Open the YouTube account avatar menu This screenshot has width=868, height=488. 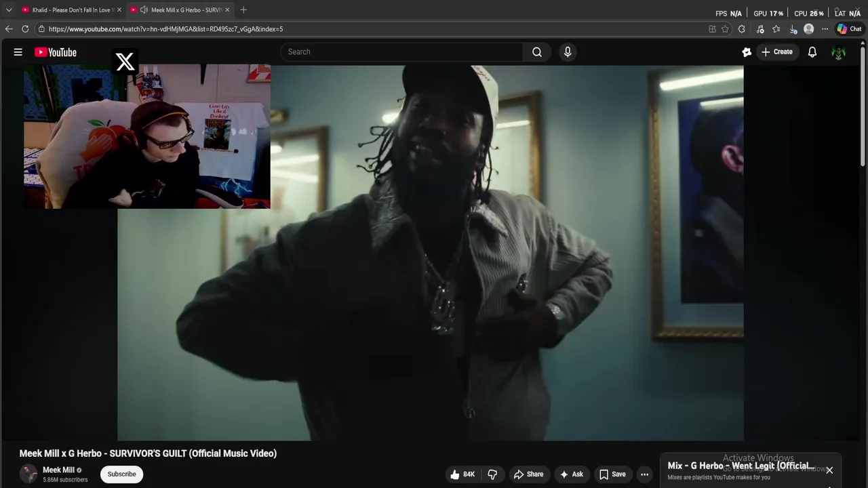click(839, 52)
